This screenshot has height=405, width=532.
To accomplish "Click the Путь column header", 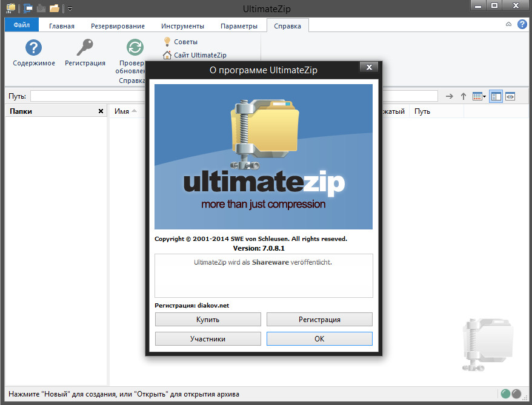I will (436, 111).
